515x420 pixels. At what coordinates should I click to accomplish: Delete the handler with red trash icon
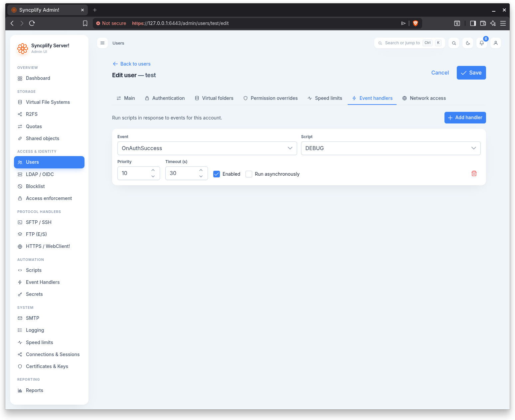474,173
